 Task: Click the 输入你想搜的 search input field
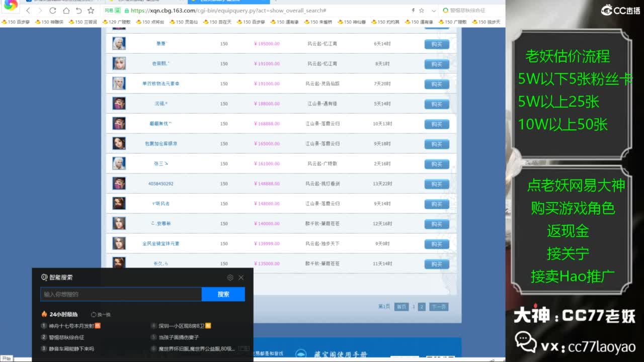tap(121, 294)
